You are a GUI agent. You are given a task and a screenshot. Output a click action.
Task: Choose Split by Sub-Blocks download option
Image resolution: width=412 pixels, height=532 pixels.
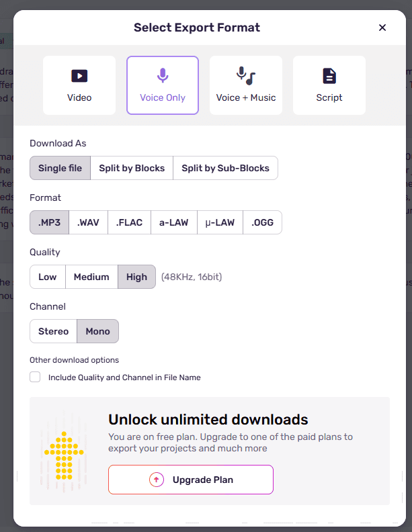click(x=225, y=168)
